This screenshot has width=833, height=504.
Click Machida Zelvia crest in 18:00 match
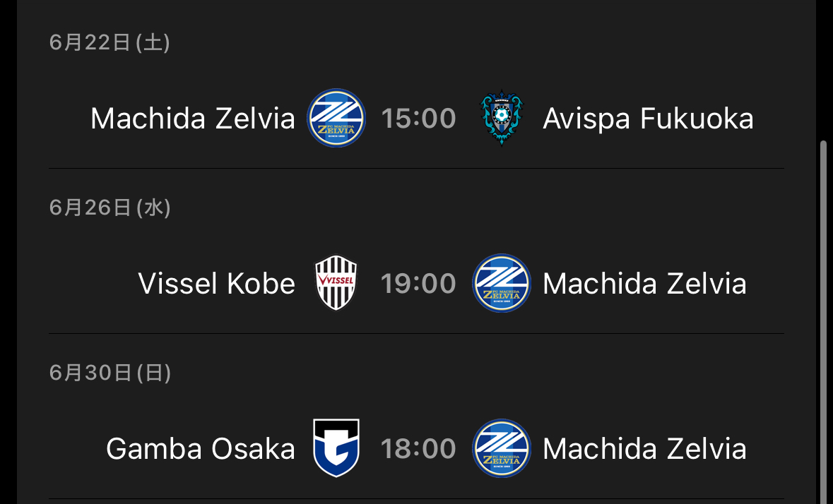click(x=502, y=448)
